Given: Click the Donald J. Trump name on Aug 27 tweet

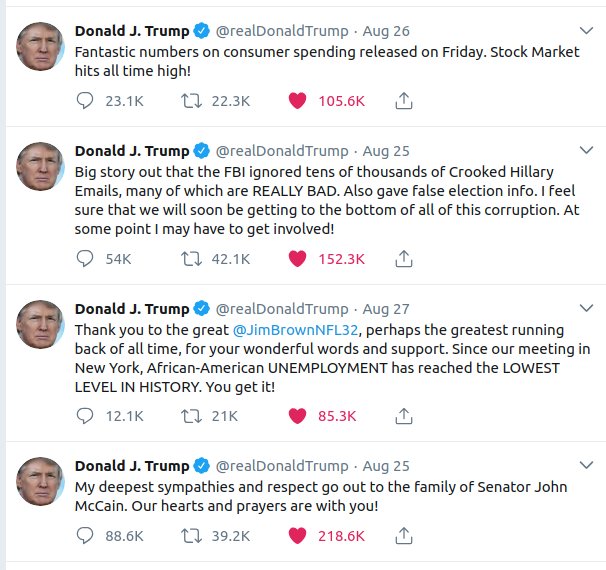Looking at the screenshot, I should [131, 308].
